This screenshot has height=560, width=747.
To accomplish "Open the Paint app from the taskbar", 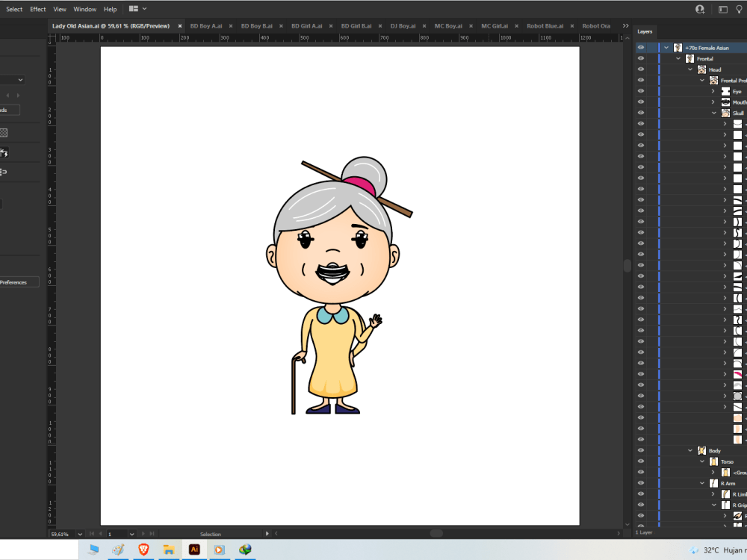I will tap(118, 550).
